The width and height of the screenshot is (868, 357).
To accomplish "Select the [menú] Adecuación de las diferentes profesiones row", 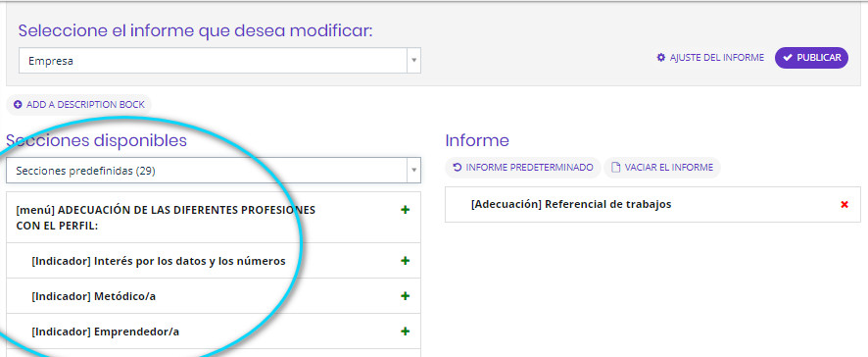I will coord(214,218).
